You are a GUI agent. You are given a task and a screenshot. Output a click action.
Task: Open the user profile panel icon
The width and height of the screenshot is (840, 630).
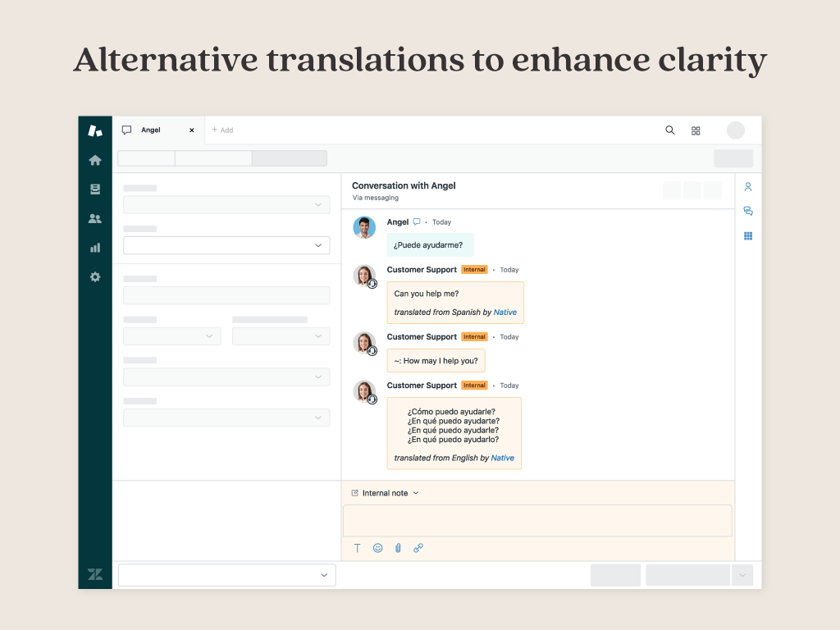coord(748,187)
